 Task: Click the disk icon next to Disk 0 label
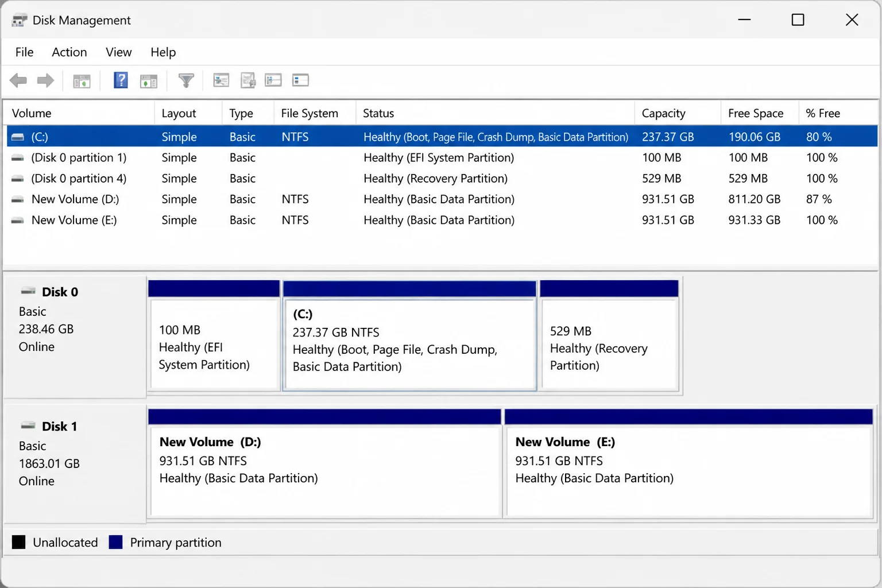28,291
